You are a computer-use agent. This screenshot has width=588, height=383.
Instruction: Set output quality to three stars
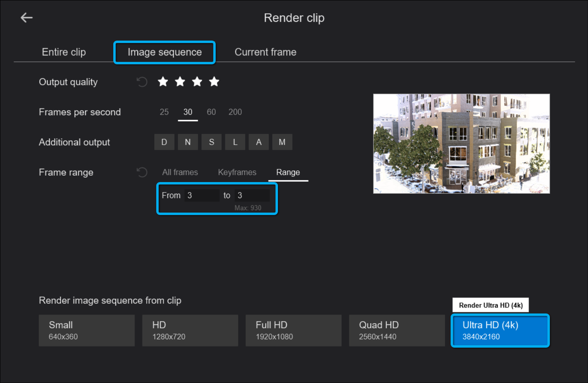pos(197,82)
